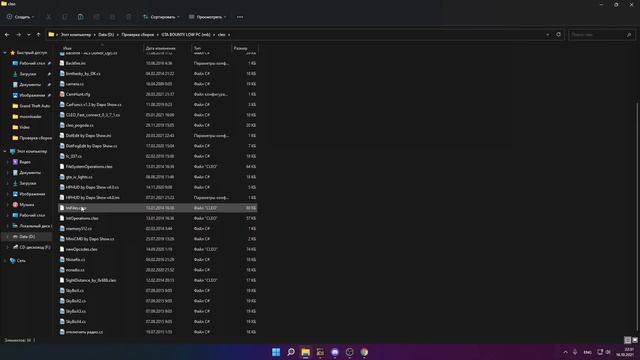This screenshot has height=360, width=640.
Task: Collapse Этот компьютер tree node
Action: pyautogui.click(x=5, y=151)
